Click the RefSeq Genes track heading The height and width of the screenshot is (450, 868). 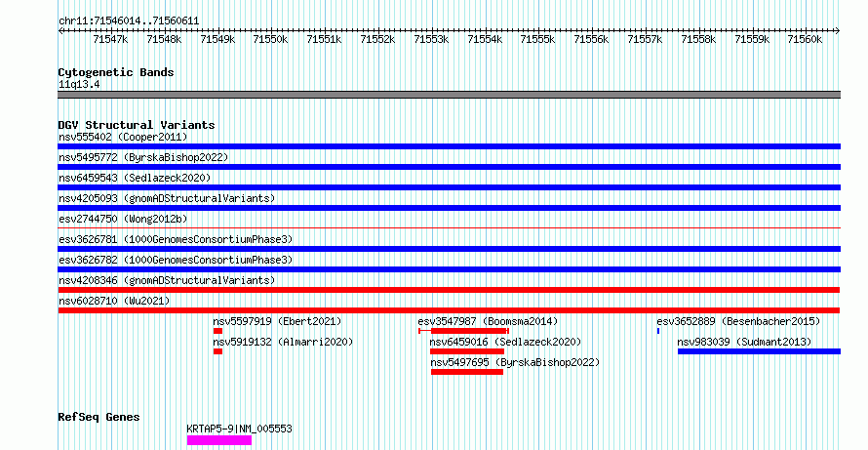[x=99, y=417]
